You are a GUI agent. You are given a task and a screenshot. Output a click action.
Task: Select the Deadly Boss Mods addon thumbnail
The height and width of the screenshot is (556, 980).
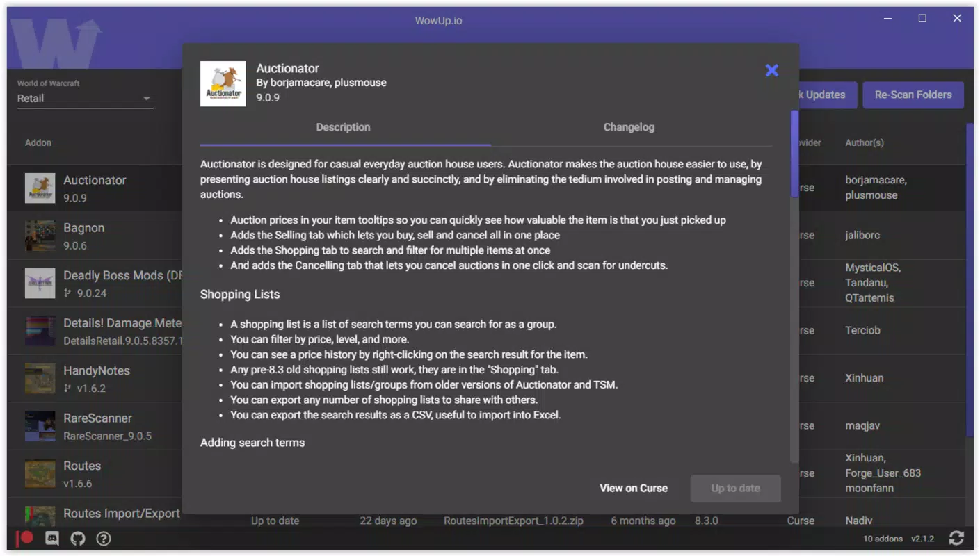40,283
